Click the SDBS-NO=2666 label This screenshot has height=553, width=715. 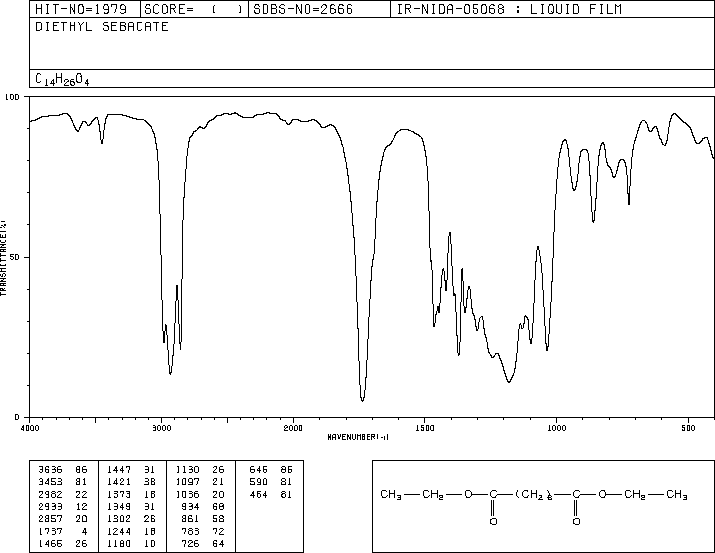(303, 9)
